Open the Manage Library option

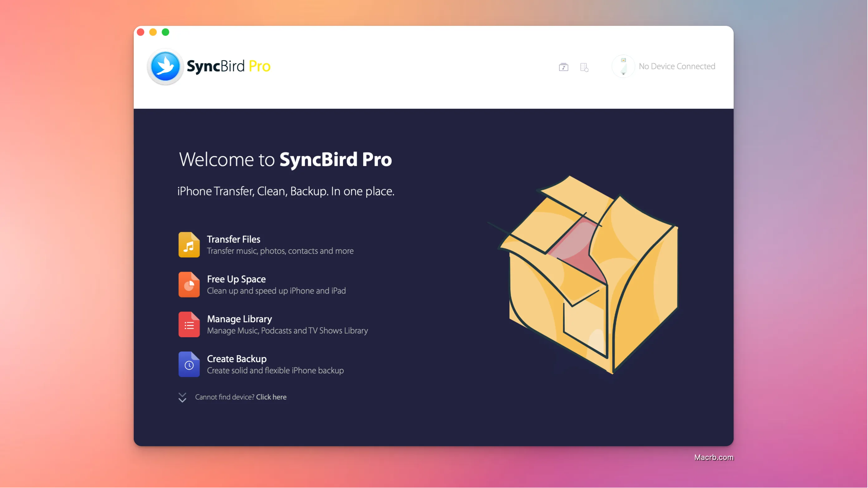pyautogui.click(x=273, y=324)
